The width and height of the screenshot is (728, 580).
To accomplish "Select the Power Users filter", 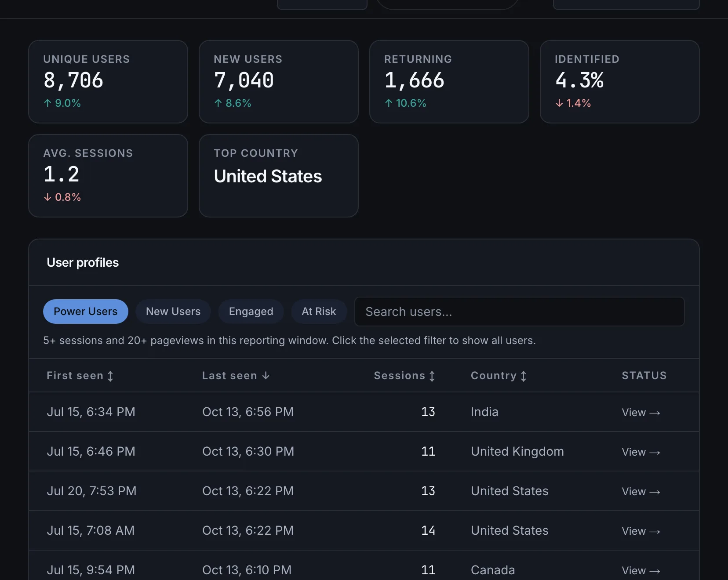I will tap(86, 312).
